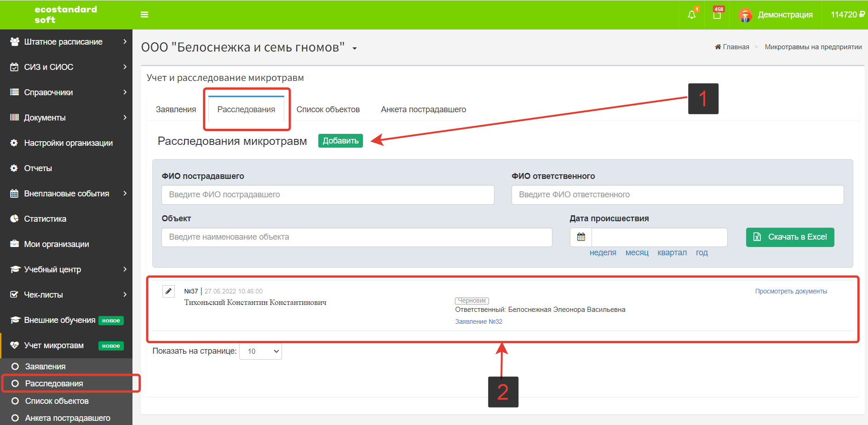Image resolution: width=868 pixels, height=425 pixels.
Task: Open the organization selector dropdown arrow
Action: coord(355,48)
